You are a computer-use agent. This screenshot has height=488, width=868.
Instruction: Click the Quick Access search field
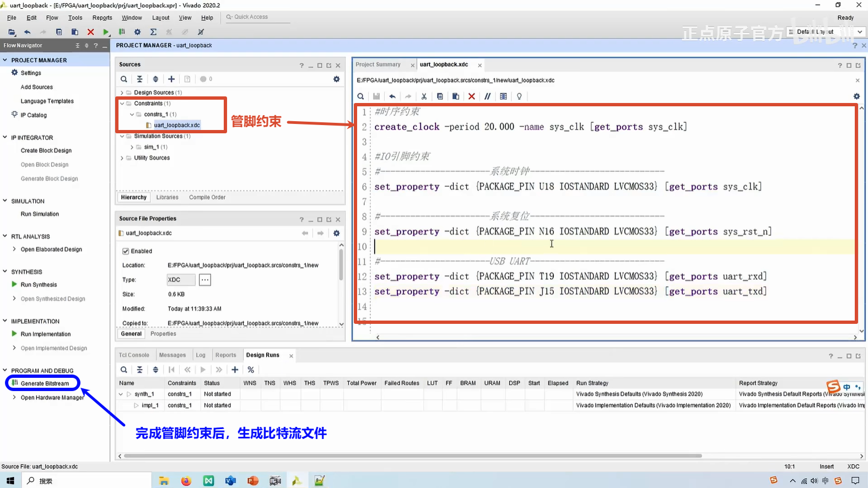pyautogui.click(x=257, y=17)
